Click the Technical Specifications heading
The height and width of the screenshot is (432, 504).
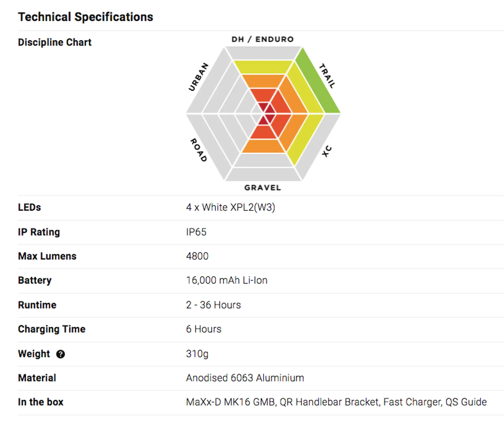coord(85,17)
